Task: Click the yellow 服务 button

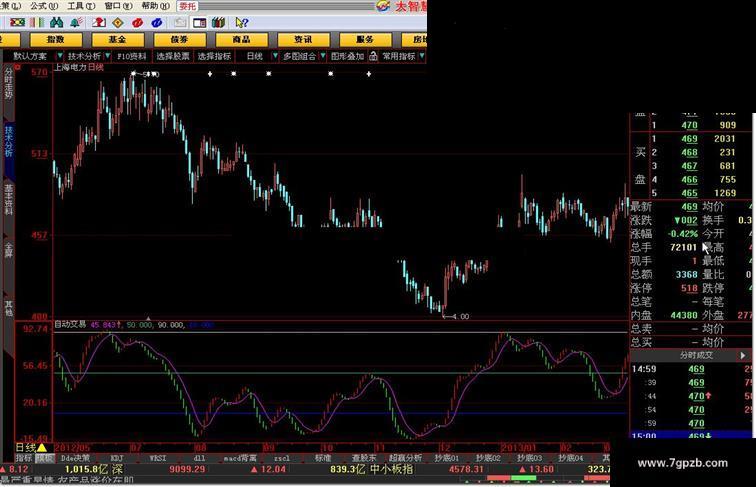Action: click(365, 39)
